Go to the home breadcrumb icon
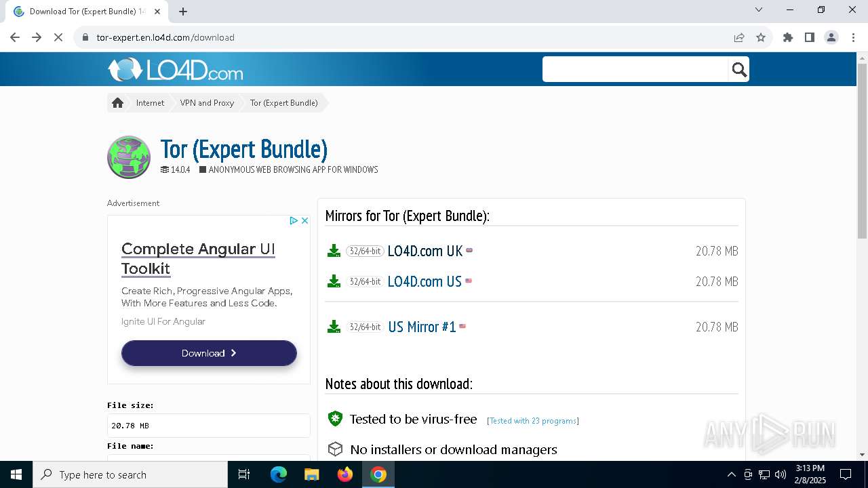This screenshot has width=868, height=488. coord(117,103)
